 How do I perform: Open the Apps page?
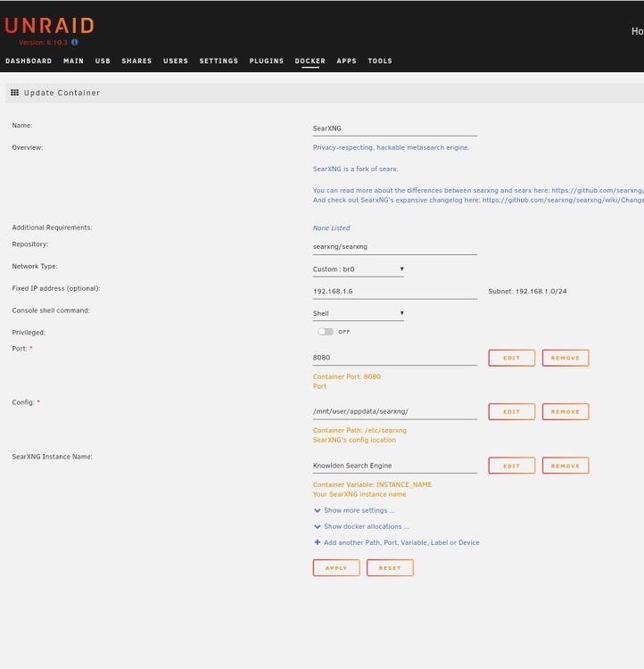[x=347, y=61]
